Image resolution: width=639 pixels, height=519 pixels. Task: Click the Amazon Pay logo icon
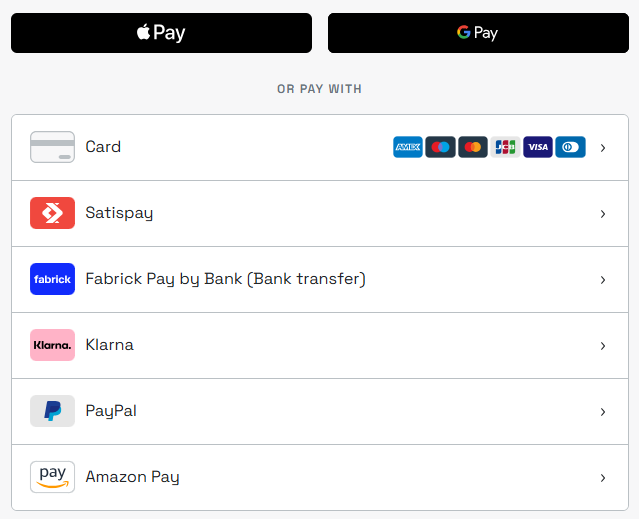53,477
